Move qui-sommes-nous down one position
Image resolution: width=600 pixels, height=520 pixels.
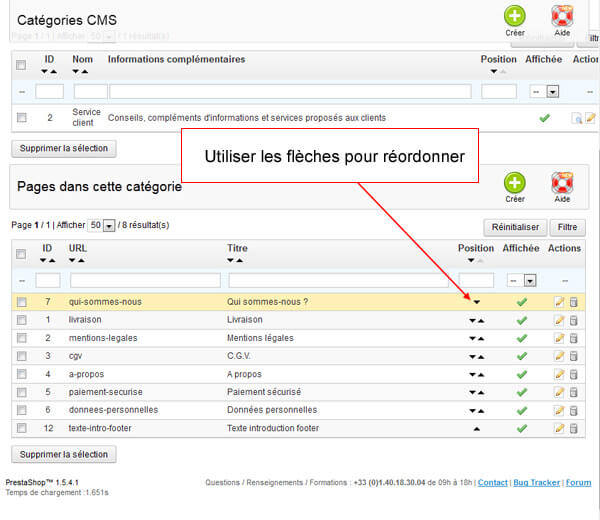click(x=476, y=302)
